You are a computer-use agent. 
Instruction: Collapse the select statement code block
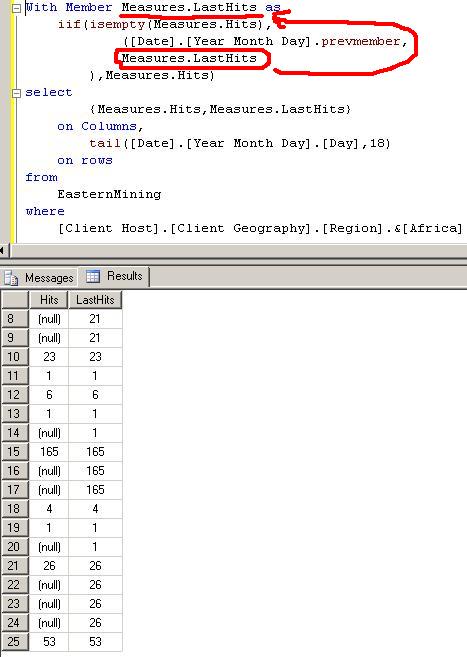tap(16, 93)
